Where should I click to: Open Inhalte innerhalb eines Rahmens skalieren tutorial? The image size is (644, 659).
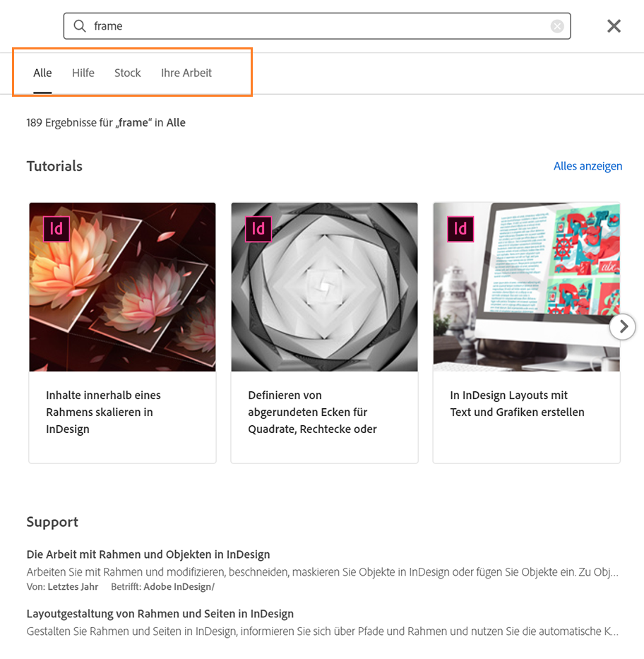pos(103,412)
